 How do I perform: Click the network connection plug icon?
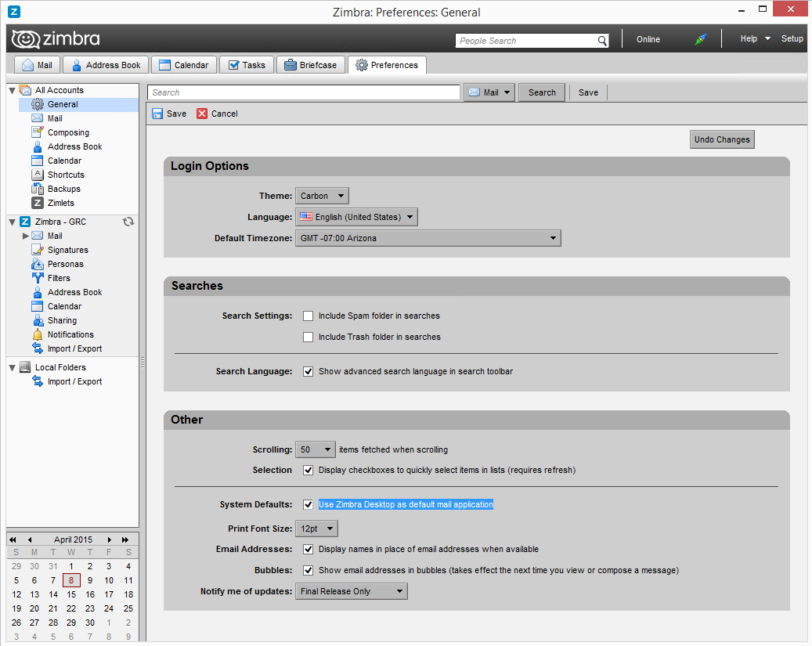[700, 39]
